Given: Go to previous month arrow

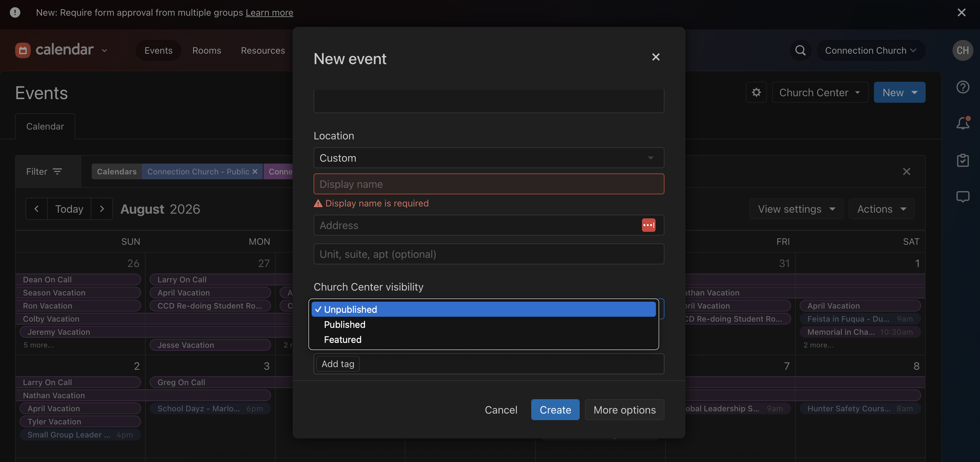Looking at the screenshot, I should click(x=36, y=209).
